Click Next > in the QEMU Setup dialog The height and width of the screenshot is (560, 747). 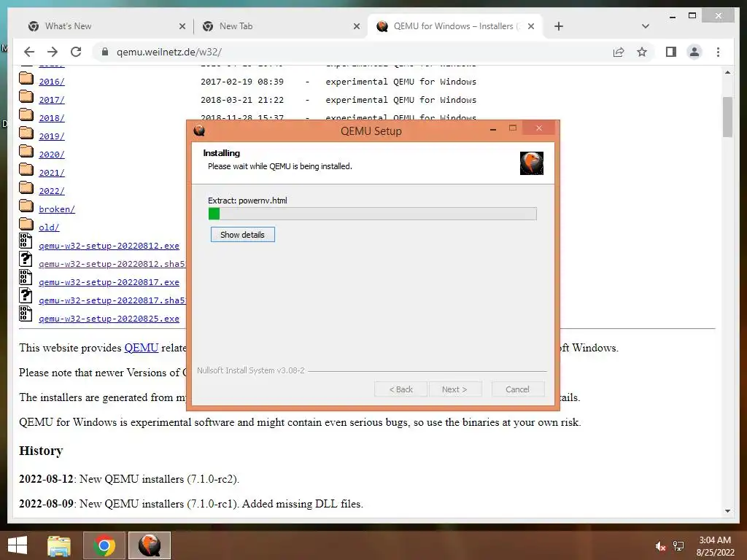454,389
